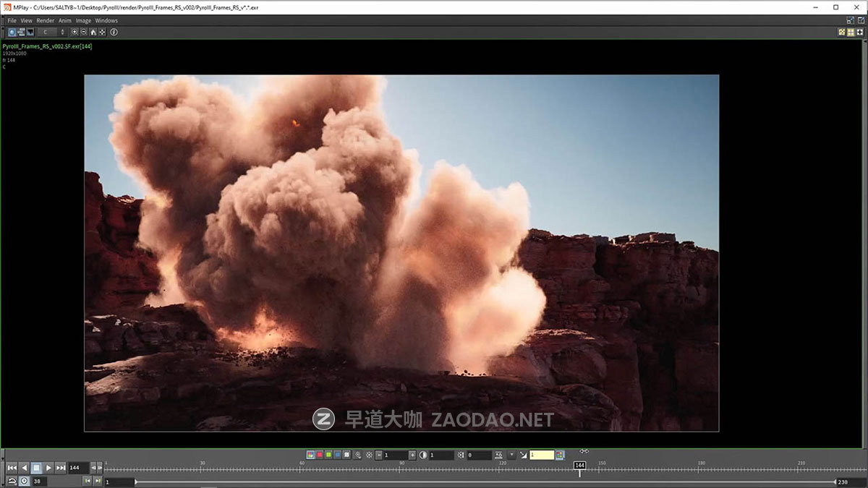Click the gamma curve icon

(523, 455)
